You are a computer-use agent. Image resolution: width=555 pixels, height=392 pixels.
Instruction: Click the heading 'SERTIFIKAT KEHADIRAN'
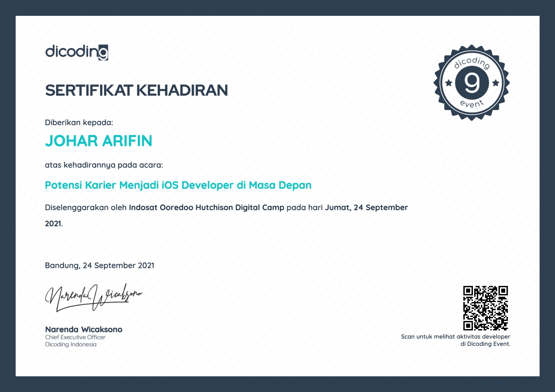click(x=137, y=90)
